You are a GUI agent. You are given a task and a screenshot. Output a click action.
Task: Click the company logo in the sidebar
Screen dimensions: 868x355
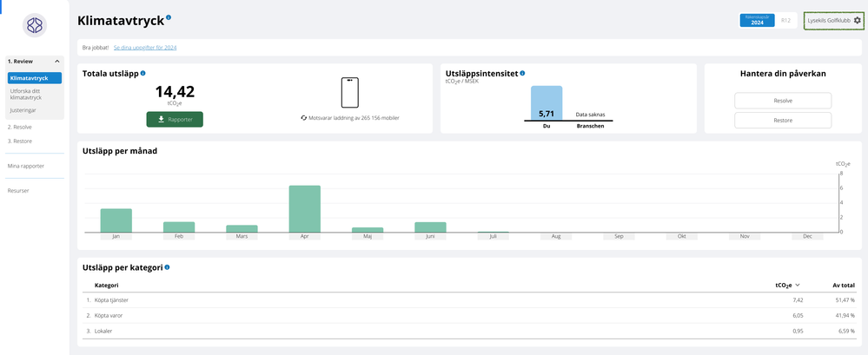34,26
